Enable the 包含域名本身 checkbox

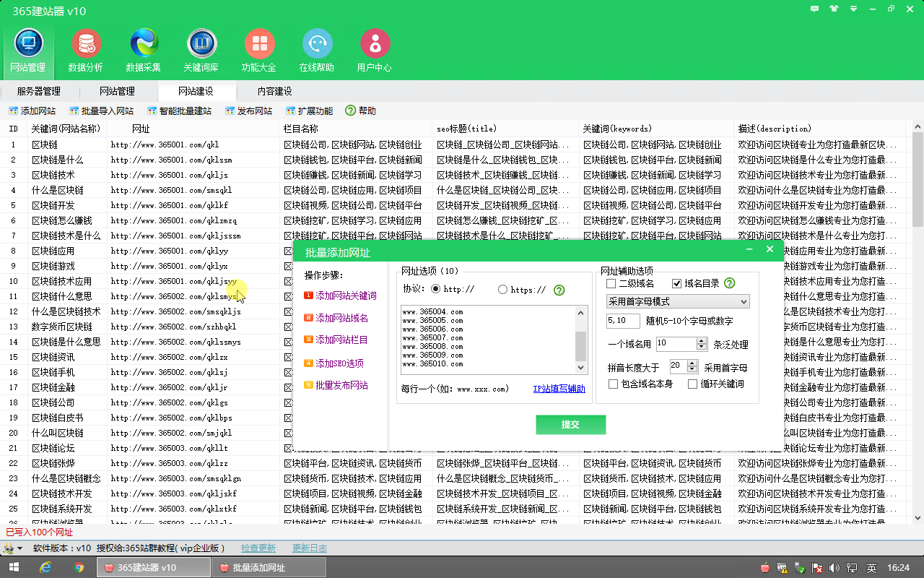click(614, 384)
